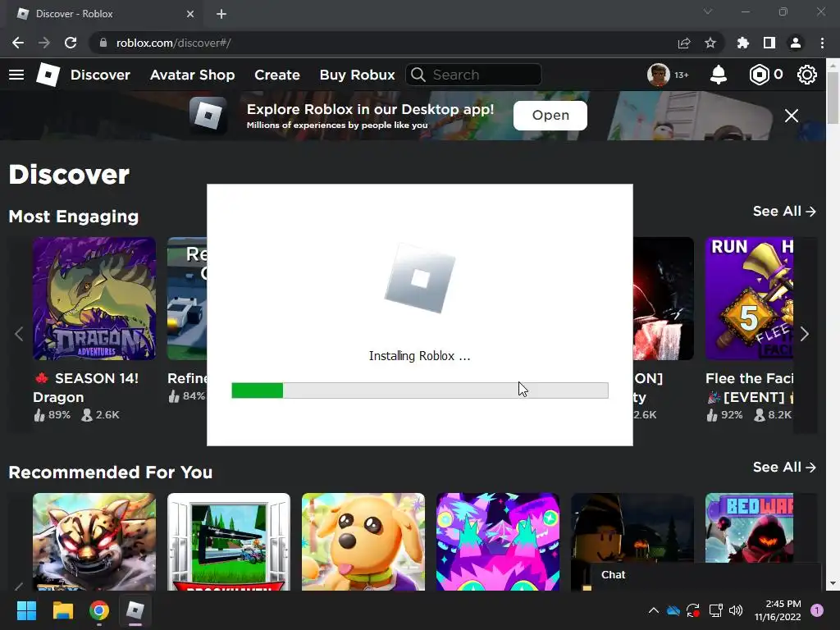
Task: See All Recommended For You
Action: click(784, 467)
